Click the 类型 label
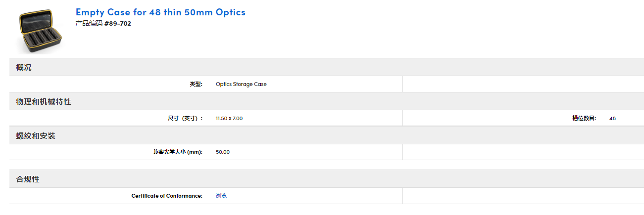The height and width of the screenshot is (215, 644). (x=196, y=84)
